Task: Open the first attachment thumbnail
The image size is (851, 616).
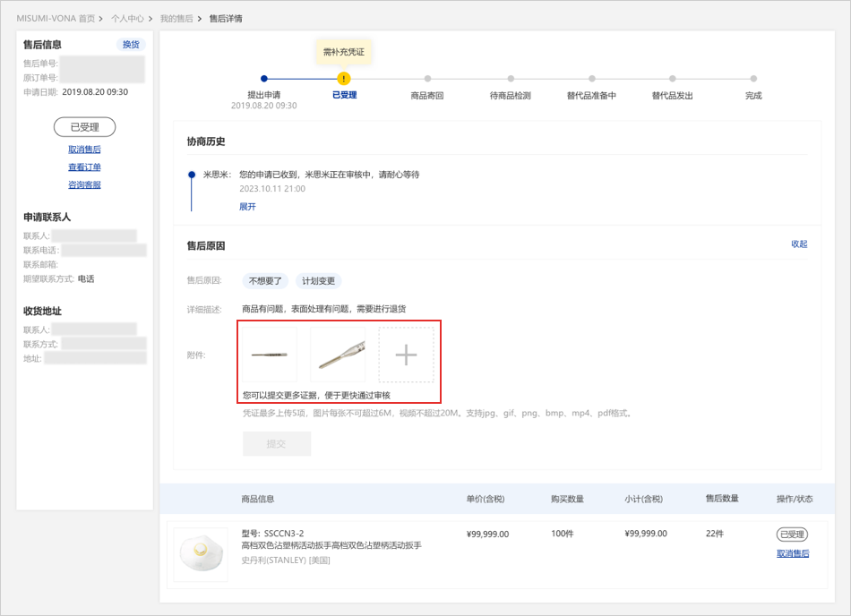Action: click(x=269, y=355)
